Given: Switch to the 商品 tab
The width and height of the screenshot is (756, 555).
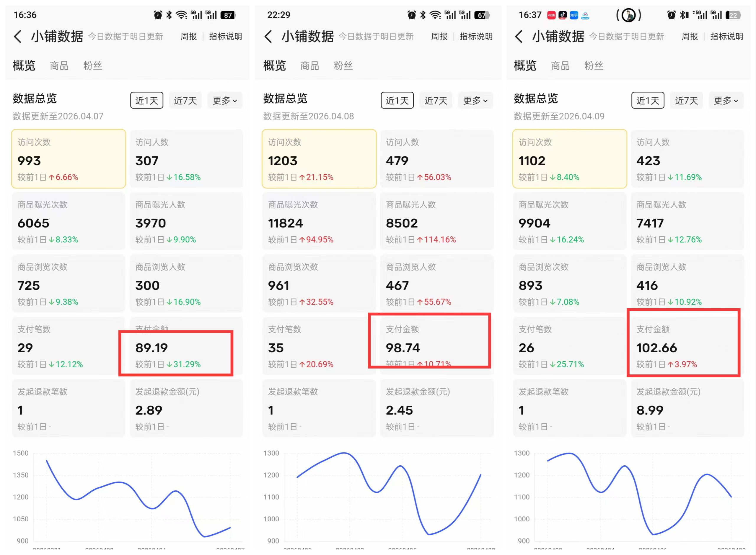Looking at the screenshot, I should (59, 66).
